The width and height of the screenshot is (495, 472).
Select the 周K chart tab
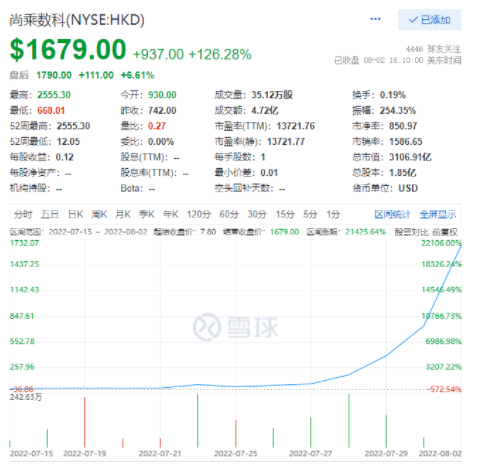coord(99,214)
